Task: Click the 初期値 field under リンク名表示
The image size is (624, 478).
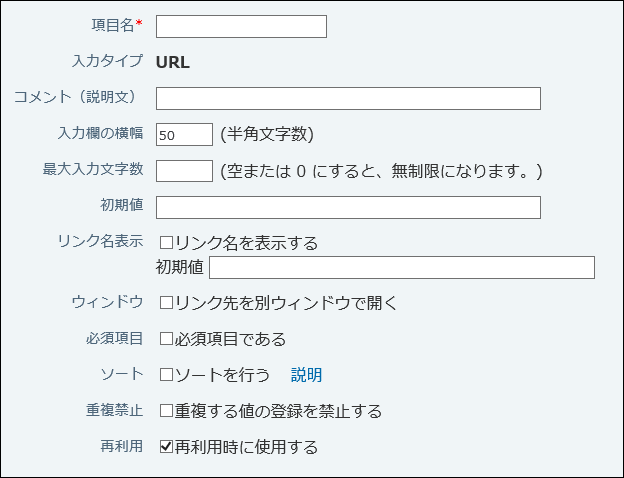Action: click(401, 267)
